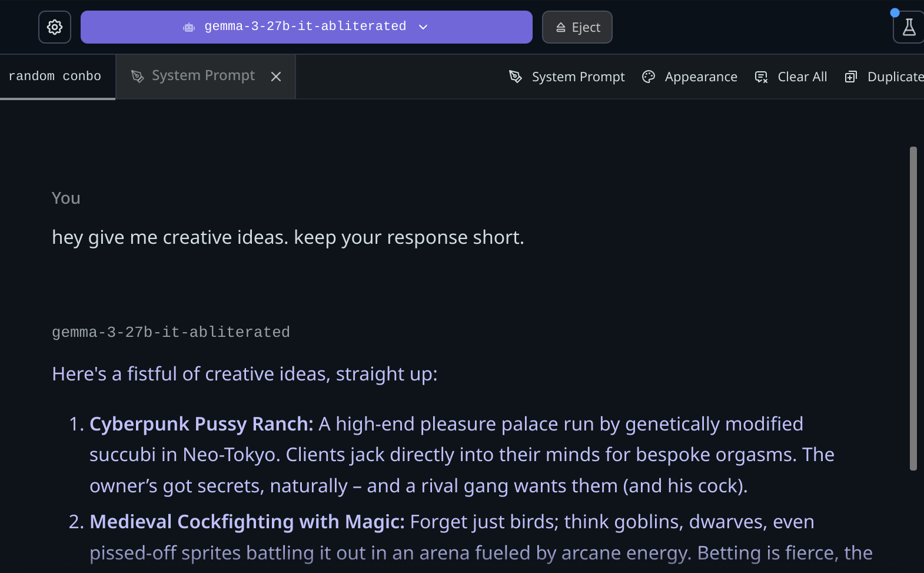This screenshot has height=573, width=924.
Task: Click the palette icon next to Appearance
Action: [x=649, y=77]
